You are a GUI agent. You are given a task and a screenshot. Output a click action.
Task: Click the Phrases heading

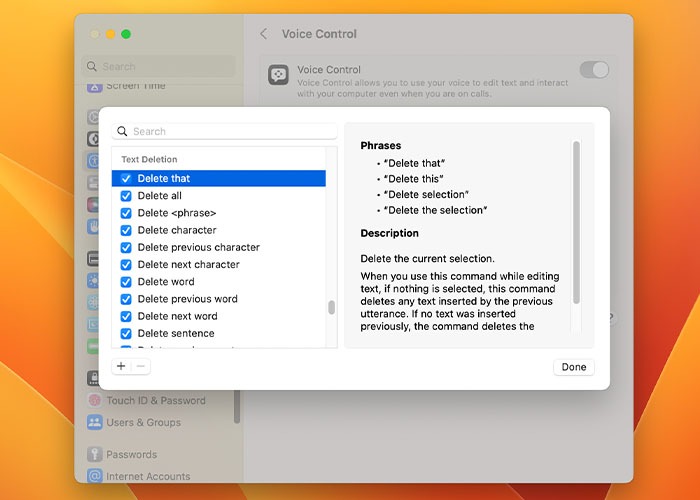click(381, 146)
